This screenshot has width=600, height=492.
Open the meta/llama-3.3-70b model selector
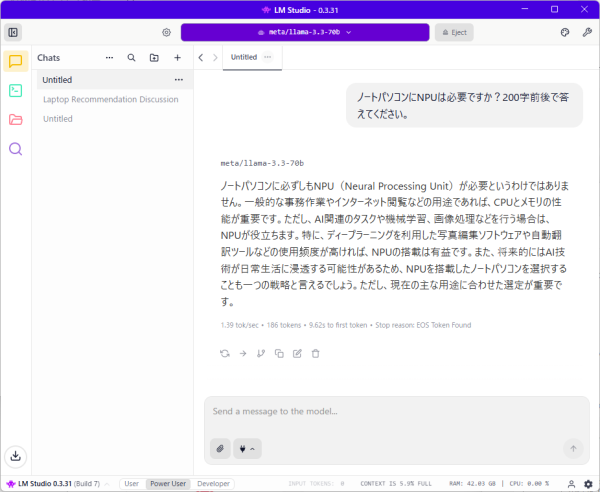304,32
